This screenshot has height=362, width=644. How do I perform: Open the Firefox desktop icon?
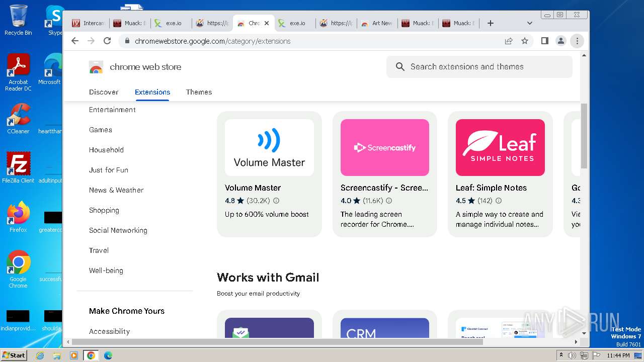(18, 217)
